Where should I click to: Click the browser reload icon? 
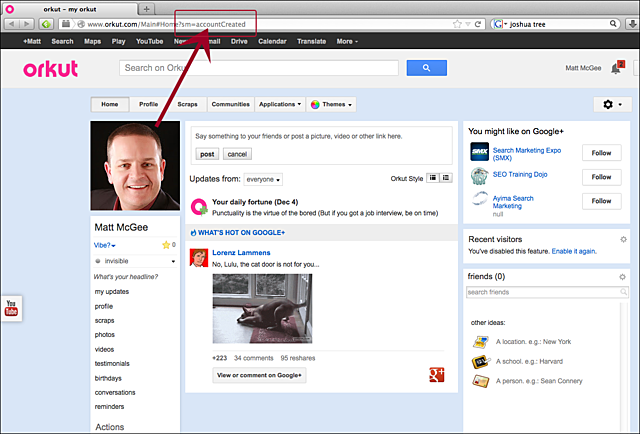pos(478,24)
